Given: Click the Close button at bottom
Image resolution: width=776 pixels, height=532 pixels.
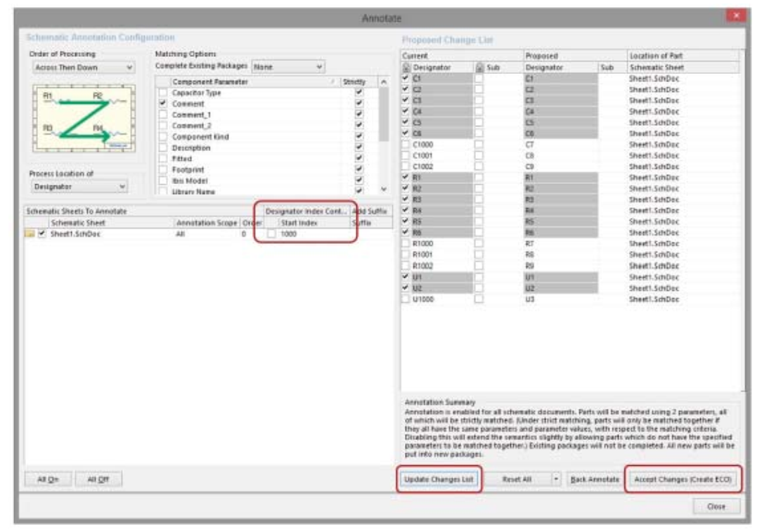Looking at the screenshot, I should 716,506.
